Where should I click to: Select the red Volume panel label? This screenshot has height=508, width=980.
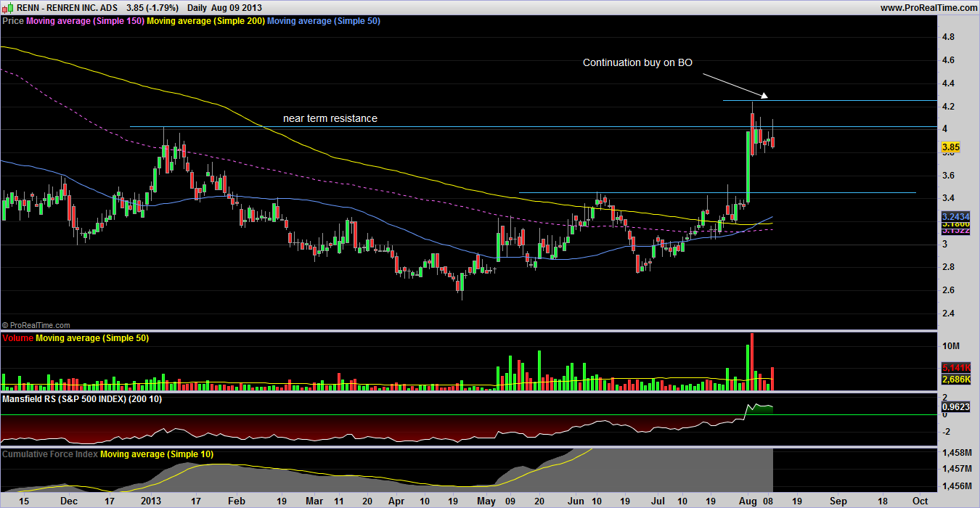(18, 338)
